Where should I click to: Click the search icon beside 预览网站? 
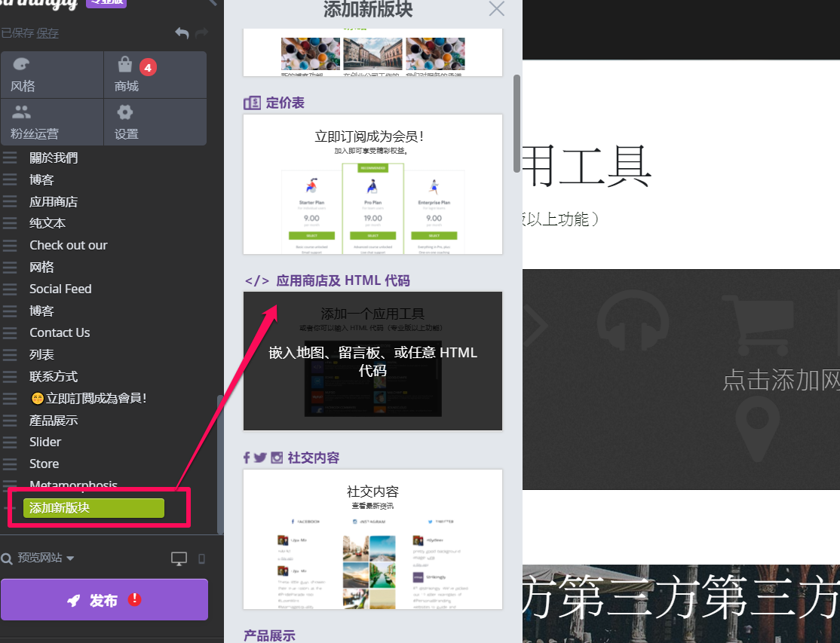coord(7,559)
